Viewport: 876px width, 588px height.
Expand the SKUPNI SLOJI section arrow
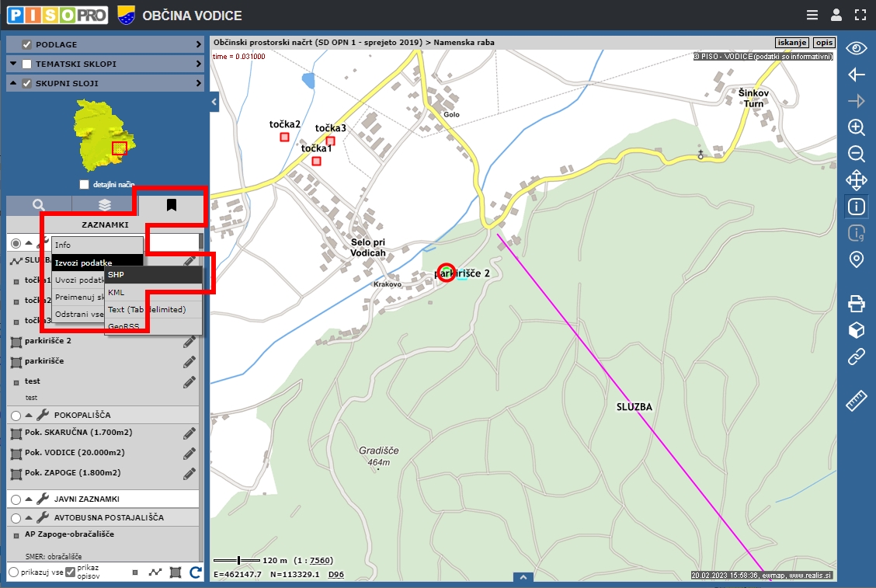point(199,83)
